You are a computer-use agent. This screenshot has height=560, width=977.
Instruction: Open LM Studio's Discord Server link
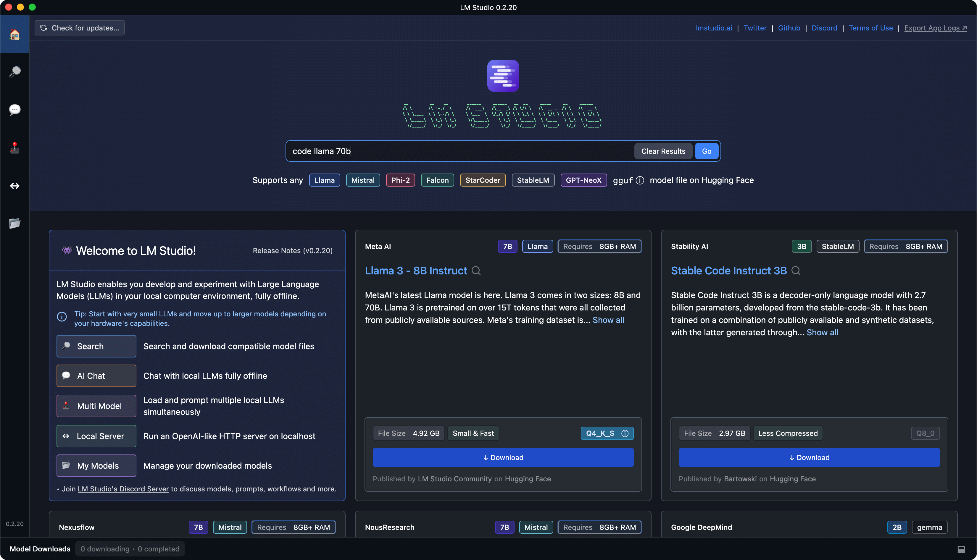tap(123, 489)
